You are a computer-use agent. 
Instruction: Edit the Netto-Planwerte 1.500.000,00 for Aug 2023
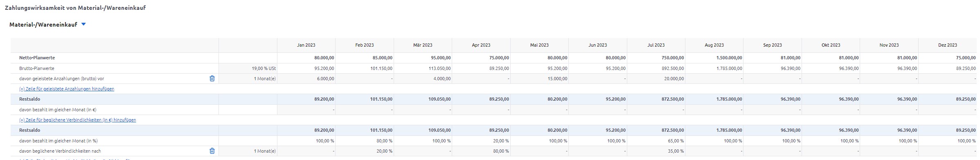coord(714,58)
